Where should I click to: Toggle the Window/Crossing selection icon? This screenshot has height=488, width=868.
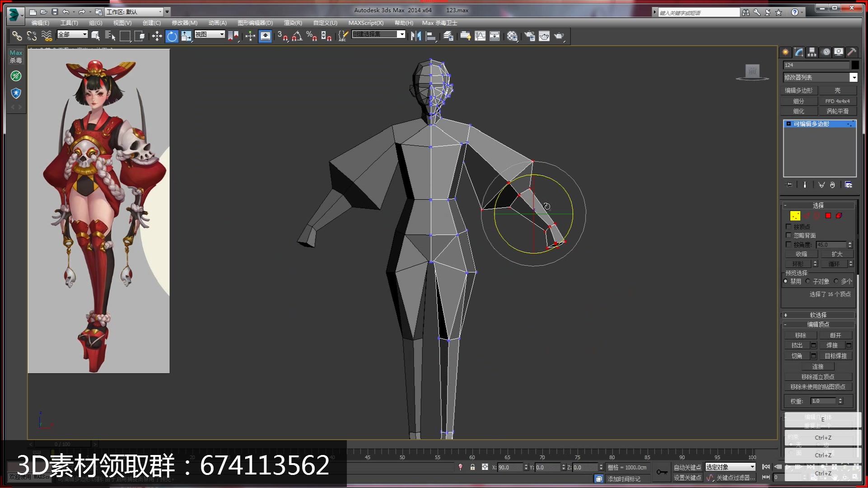point(140,36)
